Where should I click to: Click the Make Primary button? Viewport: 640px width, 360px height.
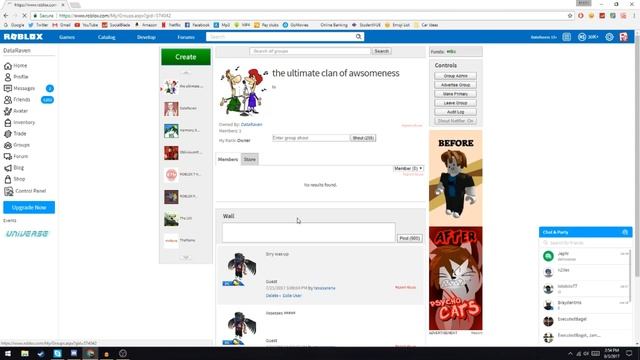(x=456, y=94)
